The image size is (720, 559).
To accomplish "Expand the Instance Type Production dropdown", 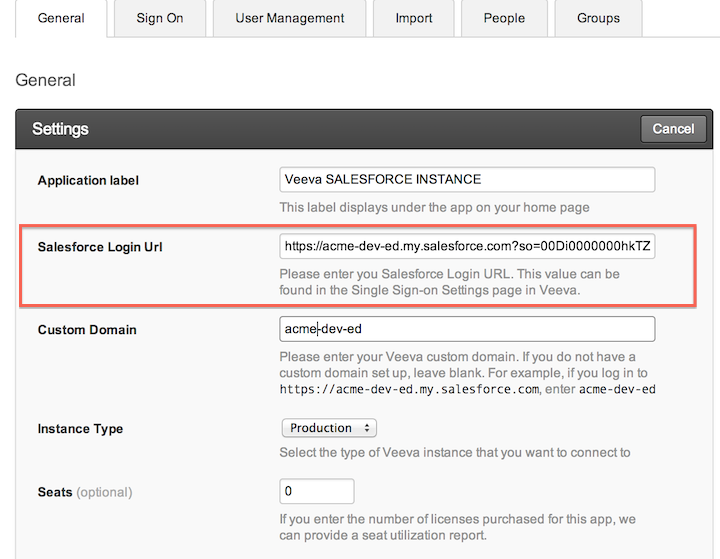I will 329,428.
